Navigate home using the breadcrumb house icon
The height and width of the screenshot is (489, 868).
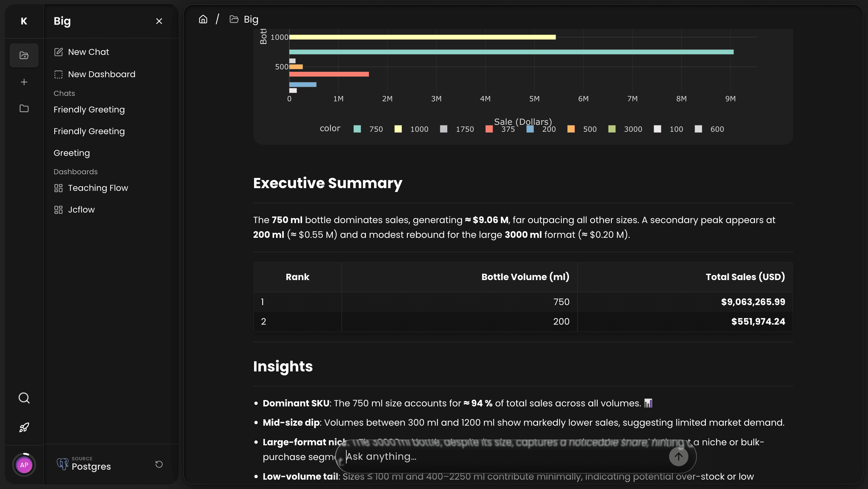203,19
